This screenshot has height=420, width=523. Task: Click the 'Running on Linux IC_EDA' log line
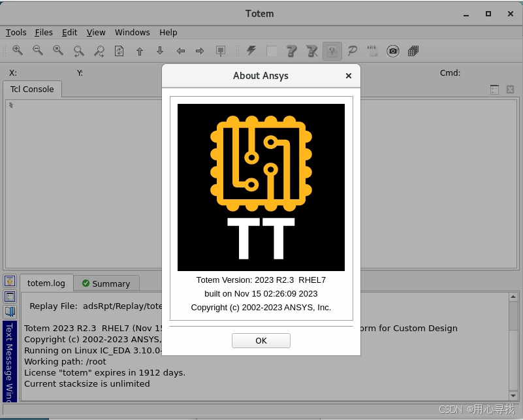click(93, 350)
